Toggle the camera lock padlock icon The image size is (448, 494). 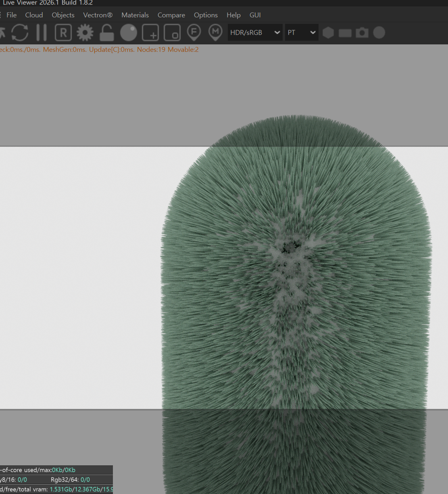click(x=106, y=33)
